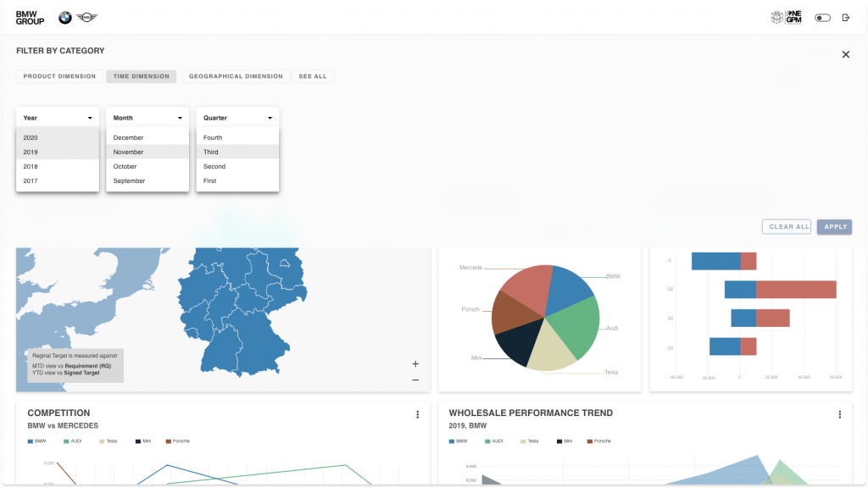Image resolution: width=868 pixels, height=488 pixels.
Task: Pick November in the Month list
Action: (147, 152)
